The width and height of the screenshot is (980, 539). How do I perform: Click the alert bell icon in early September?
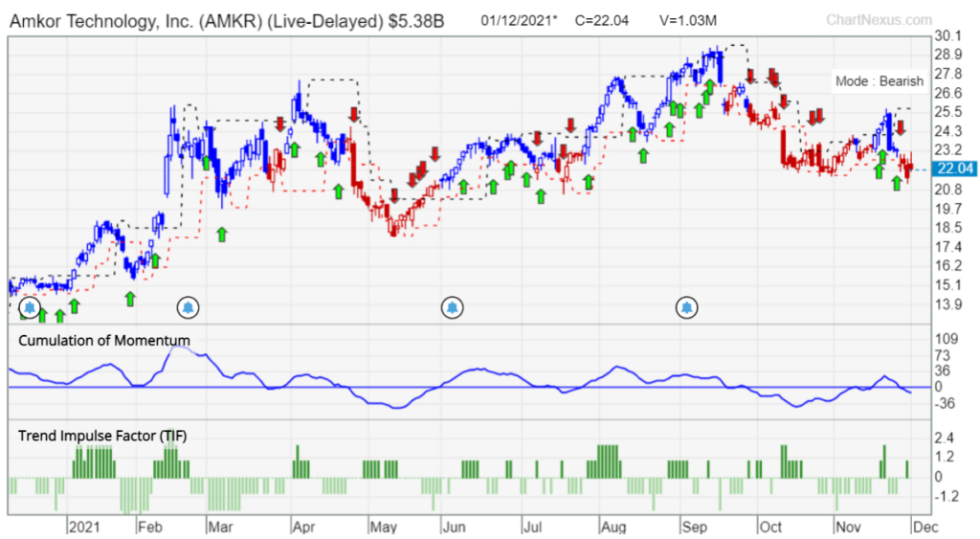pos(687,307)
